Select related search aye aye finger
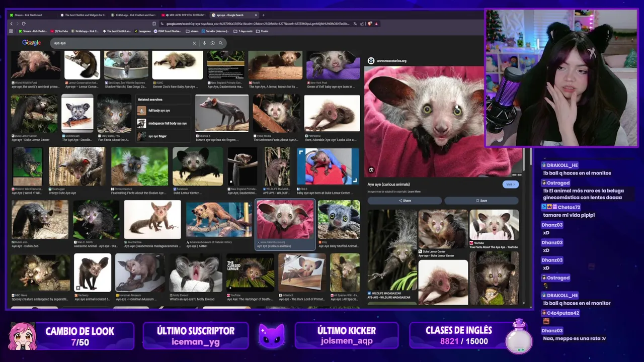This screenshot has width=644, height=362. [x=164, y=136]
